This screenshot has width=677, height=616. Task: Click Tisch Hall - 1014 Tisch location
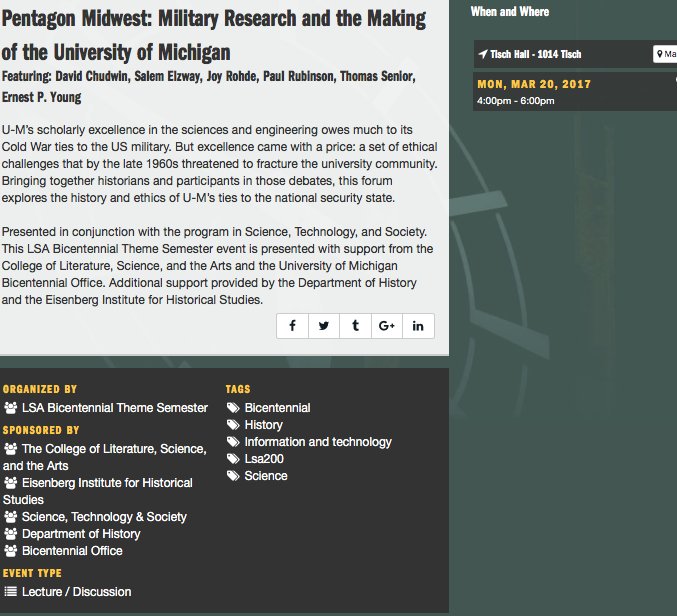[x=535, y=54]
